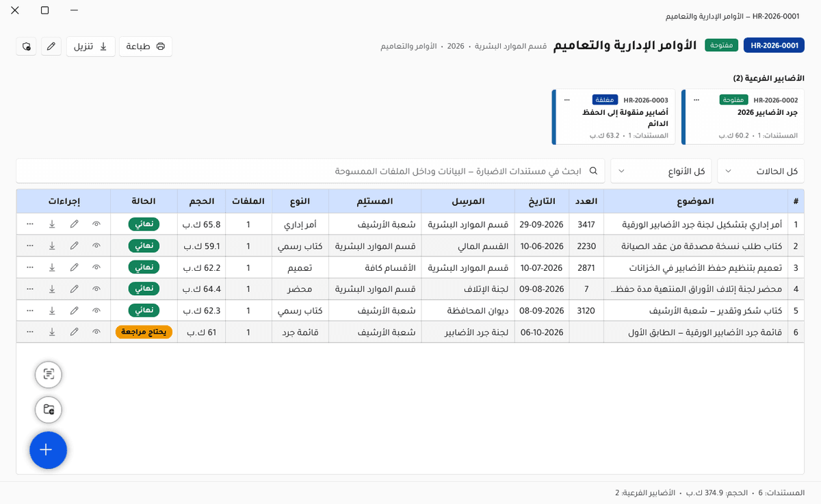Click the HR-2026-0002 code on subfolder card
The width and height of the screenshot is (821, 504).
775,100
